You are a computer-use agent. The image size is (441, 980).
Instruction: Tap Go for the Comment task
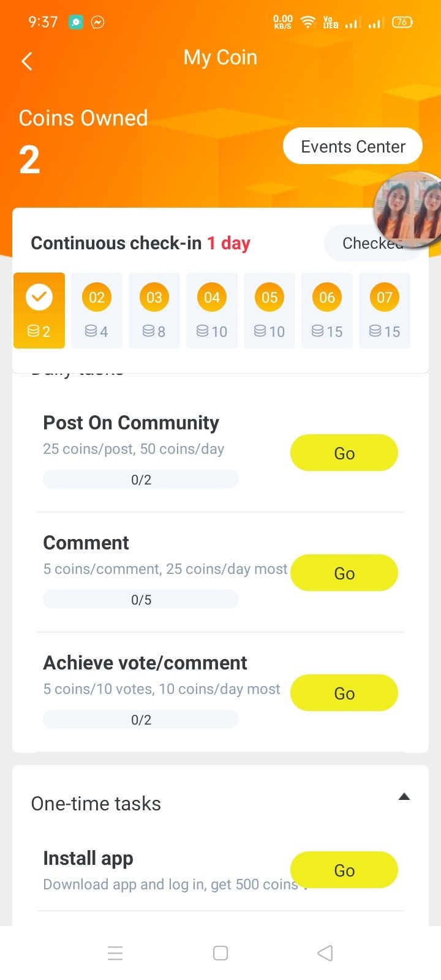point(344,573)
